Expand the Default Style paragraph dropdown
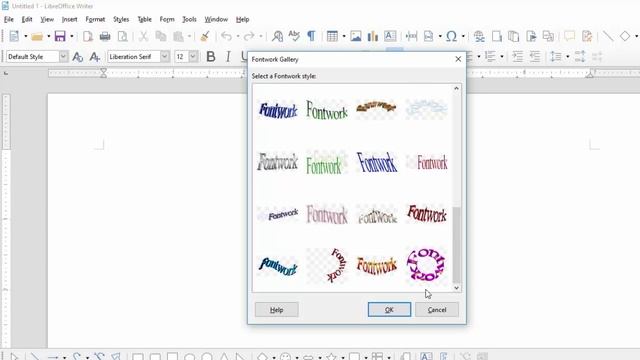 (x=63, y=57)
